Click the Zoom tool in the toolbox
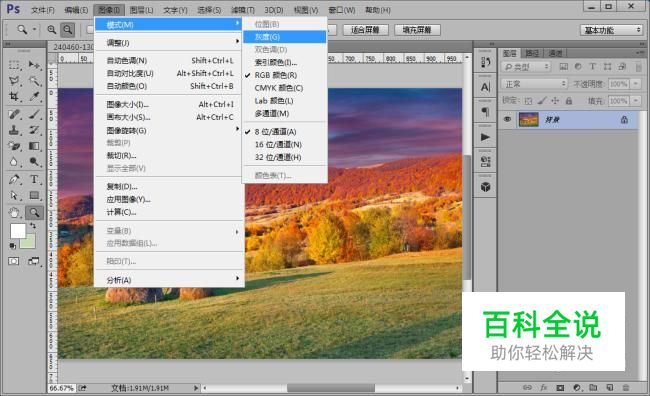 34,213
